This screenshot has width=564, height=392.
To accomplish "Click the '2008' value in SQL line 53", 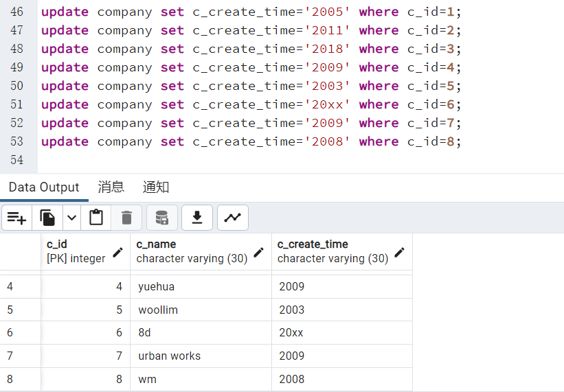I will [327, 141].
